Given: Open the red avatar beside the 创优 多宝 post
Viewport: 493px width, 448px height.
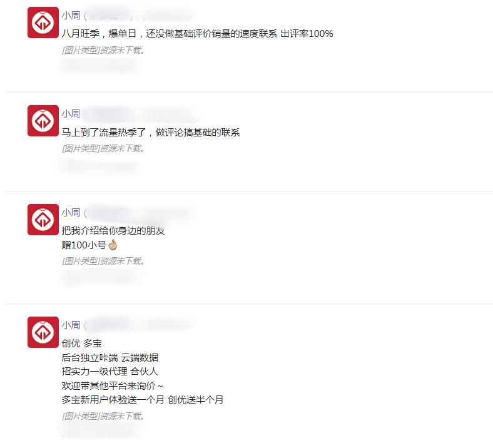Looking at the screenshot, I should (x=43, y=332).
